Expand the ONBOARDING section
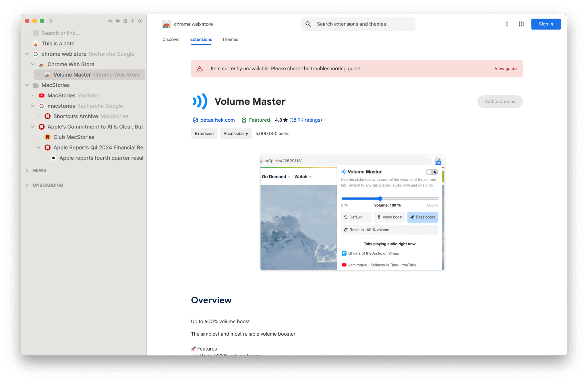Viewport: 588px width, 383px height. (x=27, y=185)
